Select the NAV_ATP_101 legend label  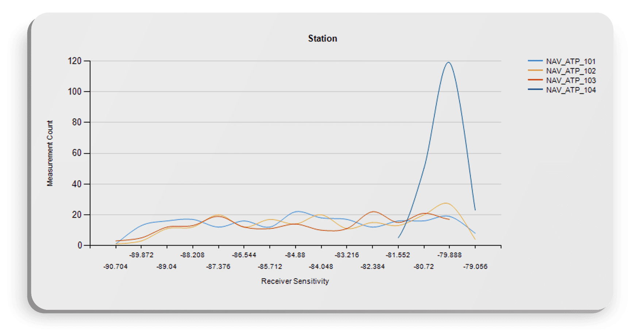click(x=571, y=61)
